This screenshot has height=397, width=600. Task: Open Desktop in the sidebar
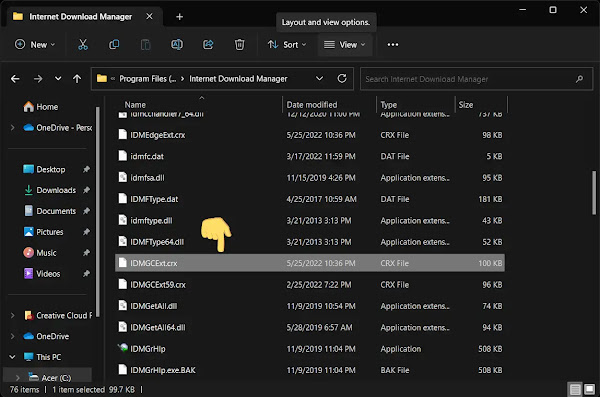51,169
